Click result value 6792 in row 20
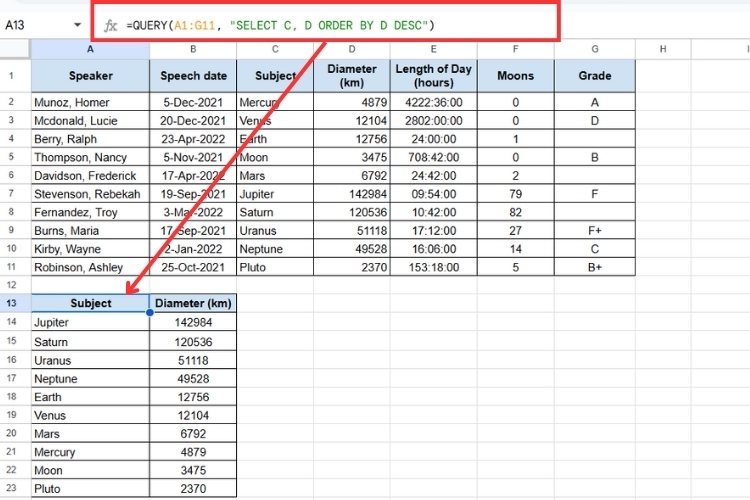 tap(193, 433)
